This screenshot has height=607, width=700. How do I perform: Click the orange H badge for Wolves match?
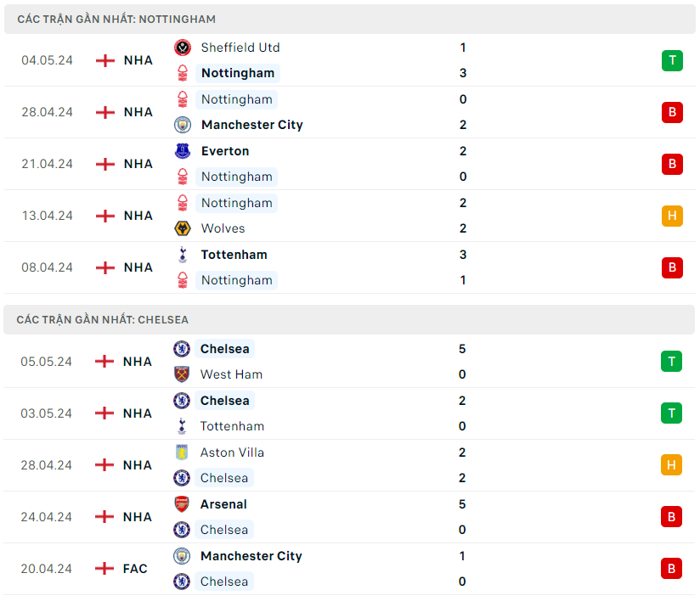[x=672, y=216]
